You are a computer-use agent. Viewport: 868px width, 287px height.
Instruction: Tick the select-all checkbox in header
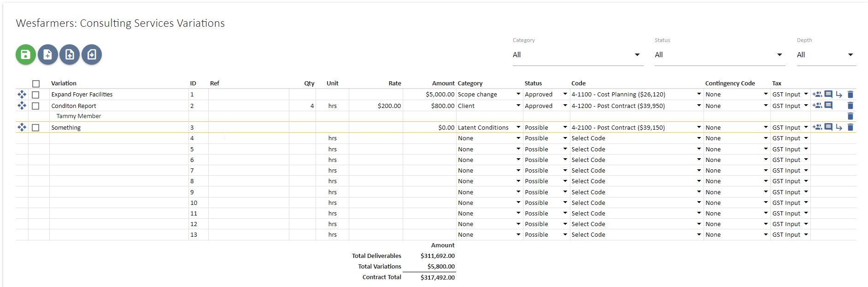click(36, 84)
